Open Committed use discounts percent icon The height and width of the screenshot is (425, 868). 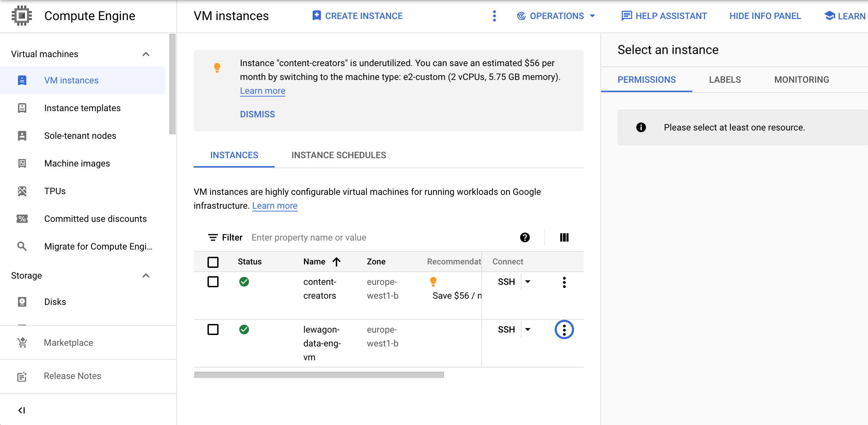[22, 219]
